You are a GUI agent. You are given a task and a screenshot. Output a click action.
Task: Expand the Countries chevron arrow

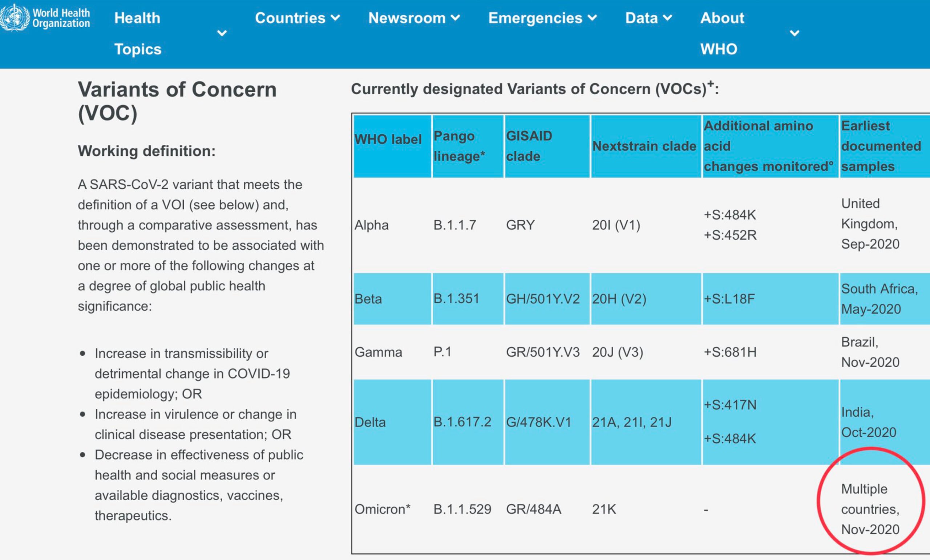point(335,18)
